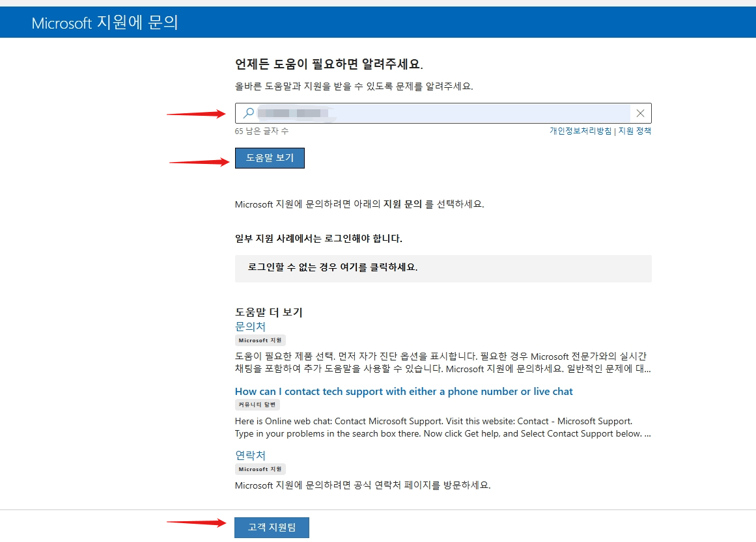Open the 지원 정책 link
Screen dimensions: 756x542
tap(634, 131)
